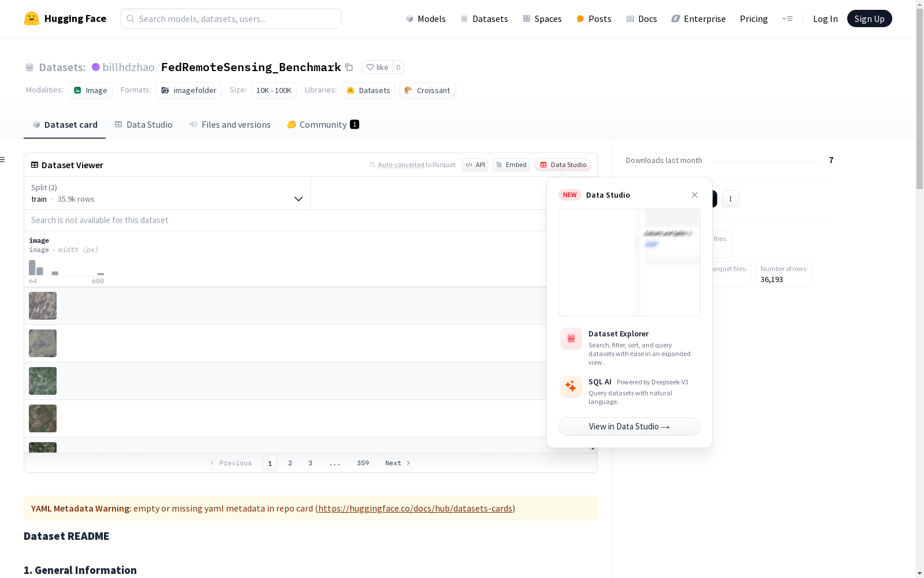This screenshot has width=924, height=578.
Task: Click the Sign Up button
Action: (870, 18)
